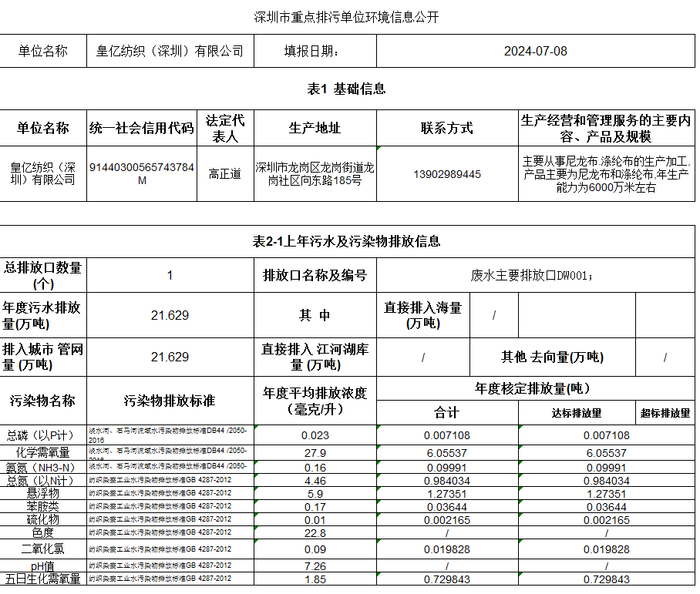Click the 统一社会信用代码 column header
This screenshot has width=700, height=594.
pyautogui.click(x=142, y=128)
